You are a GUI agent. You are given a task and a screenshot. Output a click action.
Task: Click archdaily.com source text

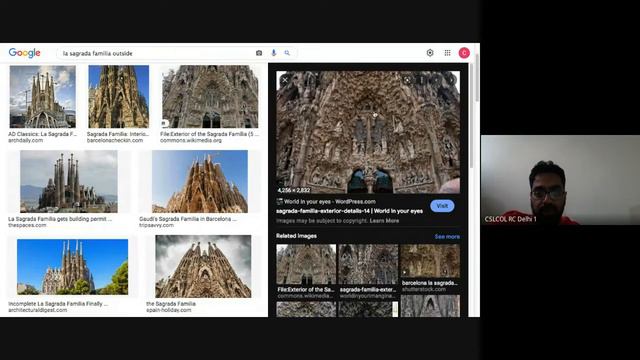(x=26, y=140)
